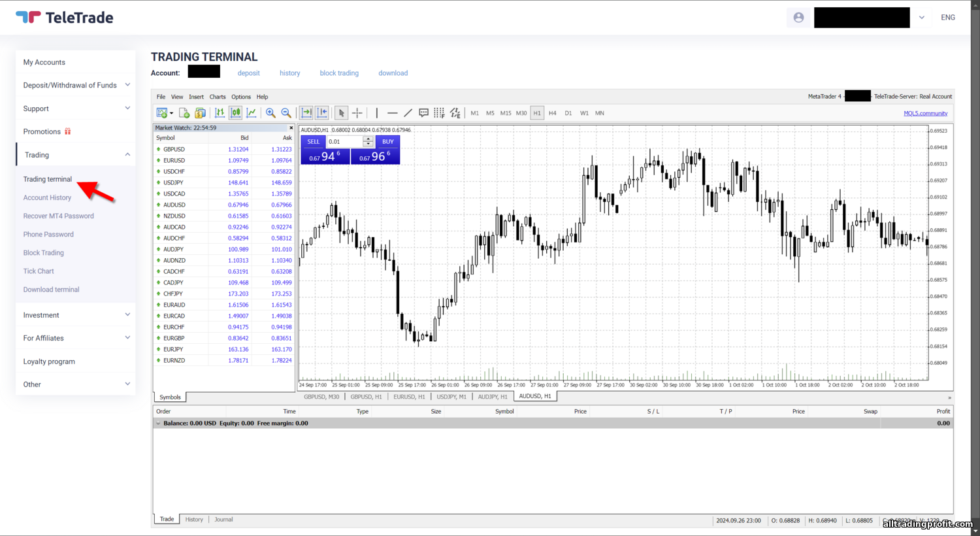Open the user account dropdown arrow
The image size is (980, 536).
[921, 18]
